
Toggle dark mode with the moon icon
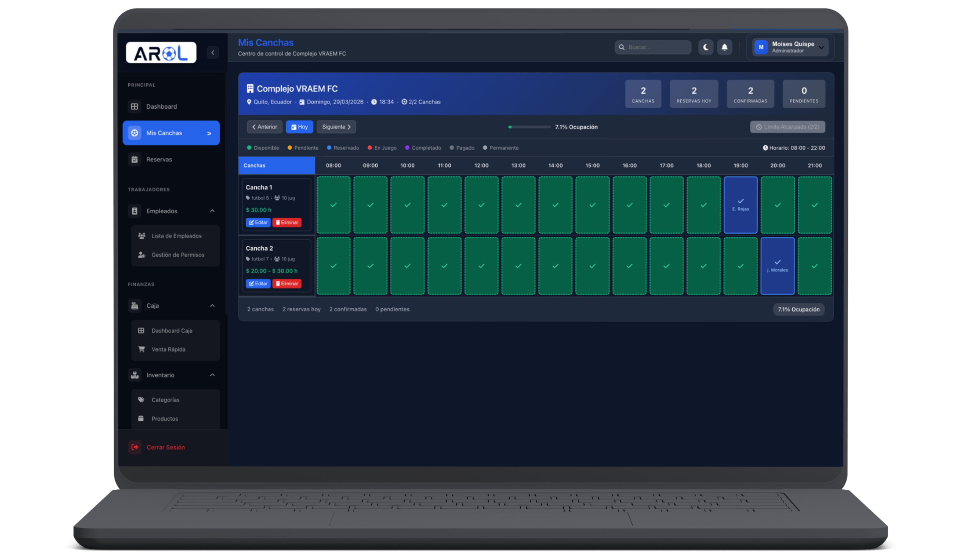[705, 47]
